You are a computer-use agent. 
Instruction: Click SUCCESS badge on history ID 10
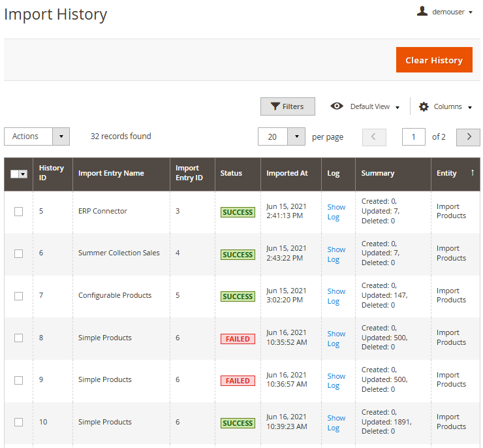pyautogui.click(x=238, y=423)
